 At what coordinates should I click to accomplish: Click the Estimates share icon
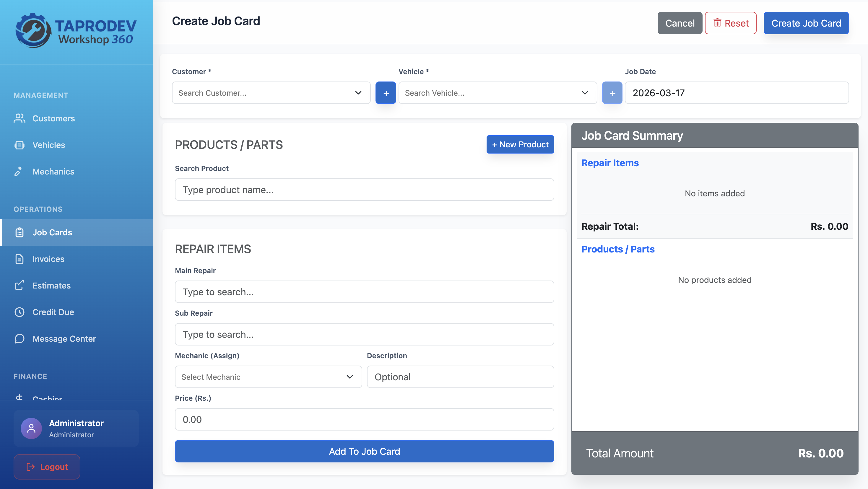[x=19, y=285]
